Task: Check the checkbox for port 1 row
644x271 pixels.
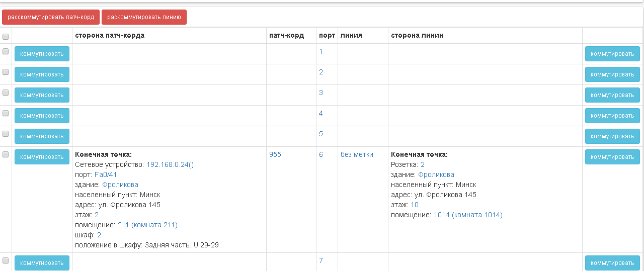Action: [x=6, y=51]
